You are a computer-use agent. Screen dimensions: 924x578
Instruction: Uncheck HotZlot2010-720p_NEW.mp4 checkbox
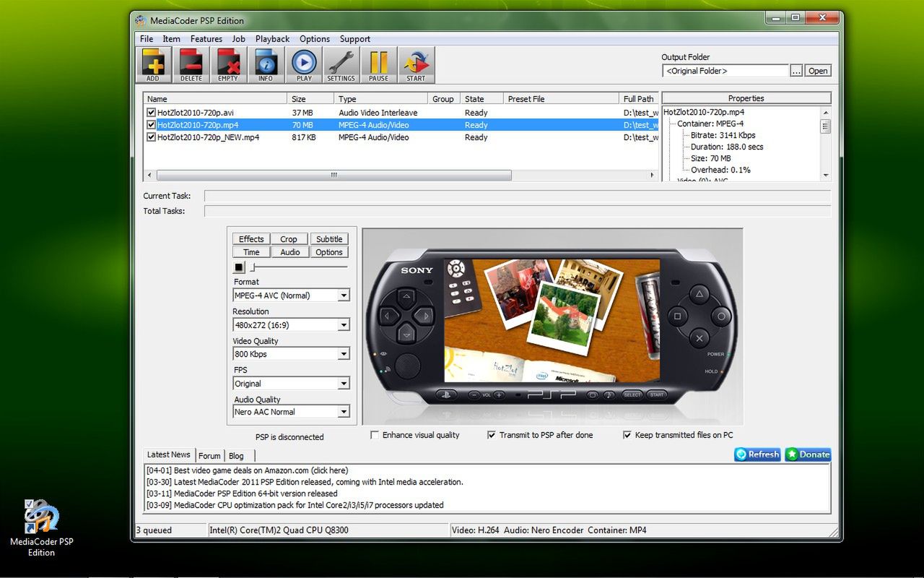[151, 137]
